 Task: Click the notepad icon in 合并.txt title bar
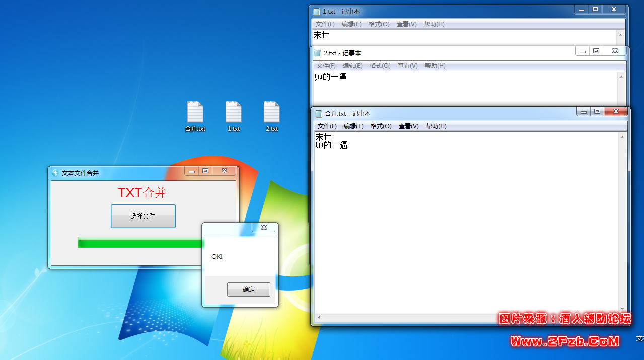pyautogui.click(x=318, y=113)
